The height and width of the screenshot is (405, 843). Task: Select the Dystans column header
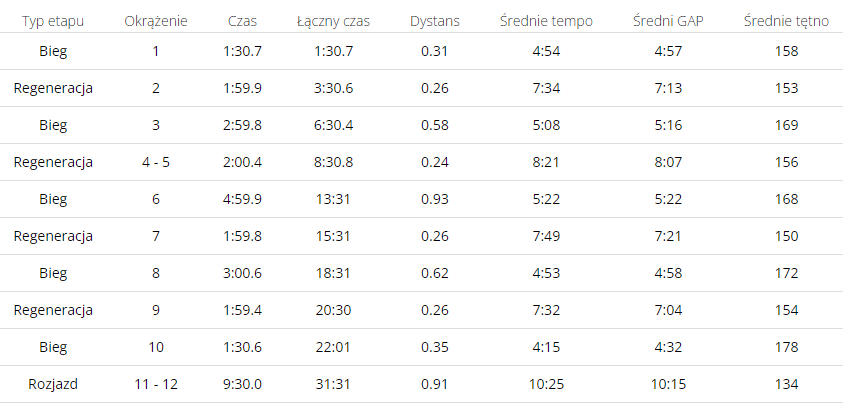[435, 22]
